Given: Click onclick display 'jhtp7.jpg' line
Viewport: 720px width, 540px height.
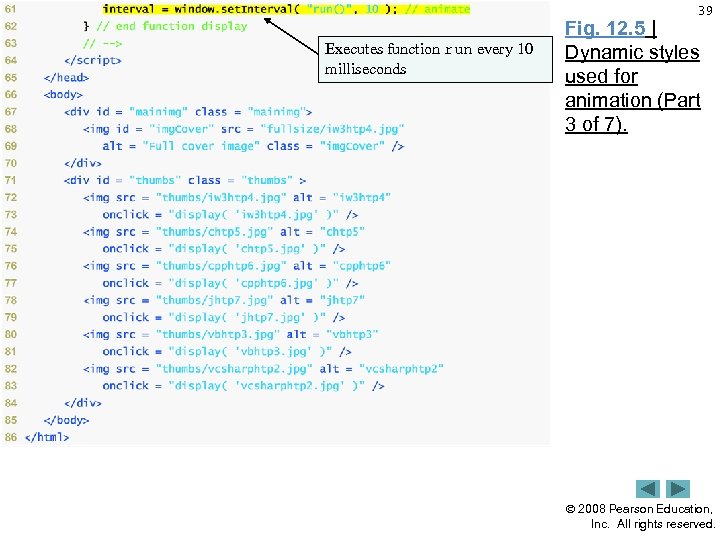Looking at the screenshot, I should pos(224,317).
